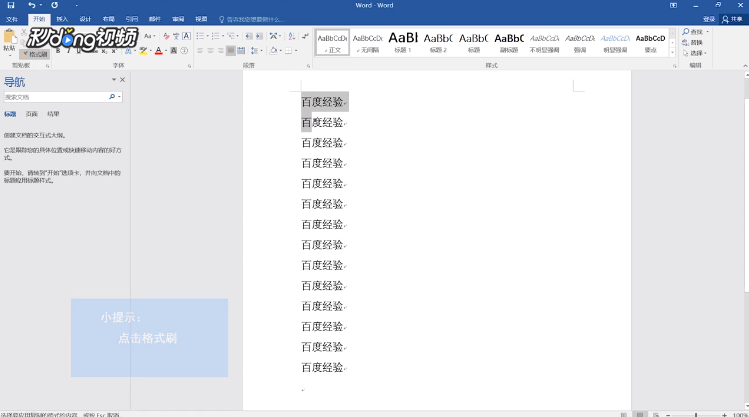Switch to the 设计 (Design) tab
This screenshot has width=749, height=417.
(85, 19)
